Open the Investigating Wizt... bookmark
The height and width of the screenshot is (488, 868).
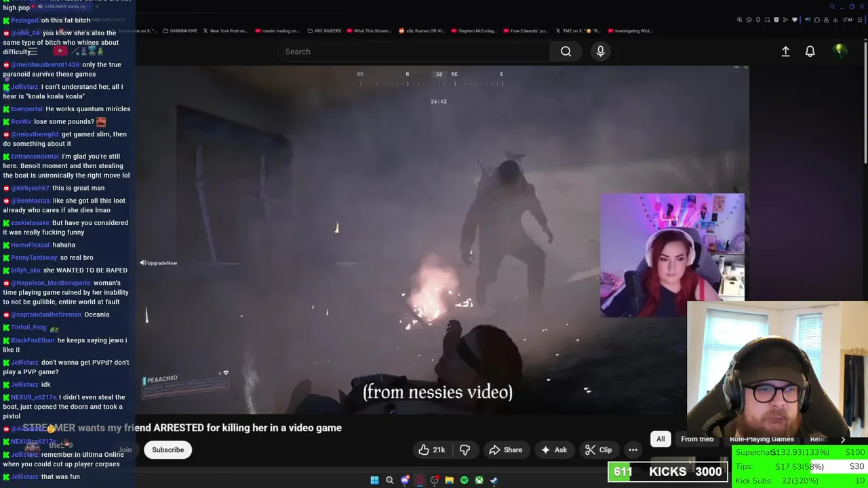pos(629,30)
